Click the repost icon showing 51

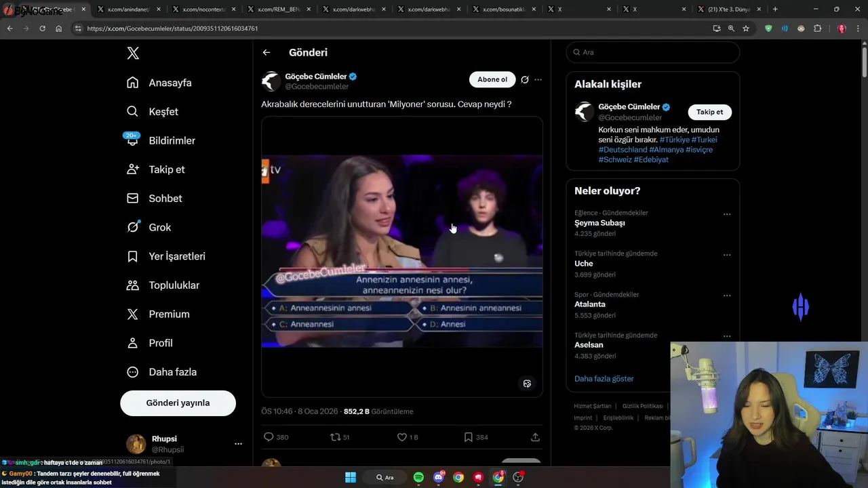pyautogui.click(x=340, y=437)
